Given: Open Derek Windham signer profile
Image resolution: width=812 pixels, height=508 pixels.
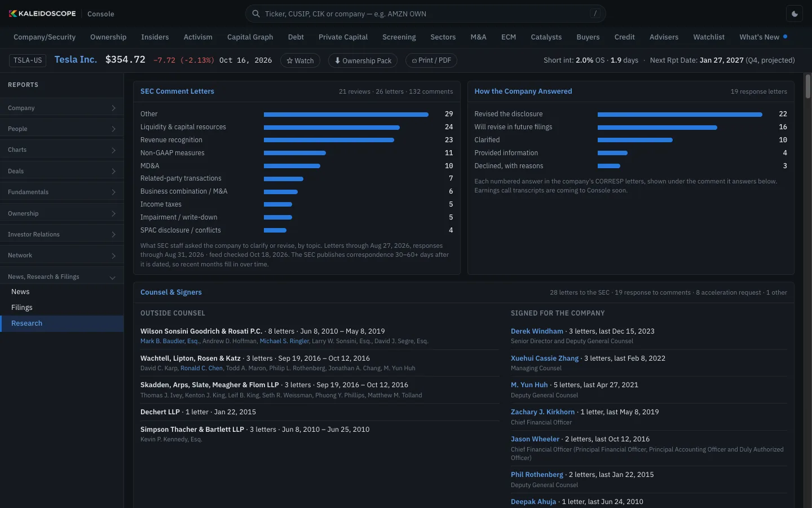Looking at the screenshot, I should point(537,331).
